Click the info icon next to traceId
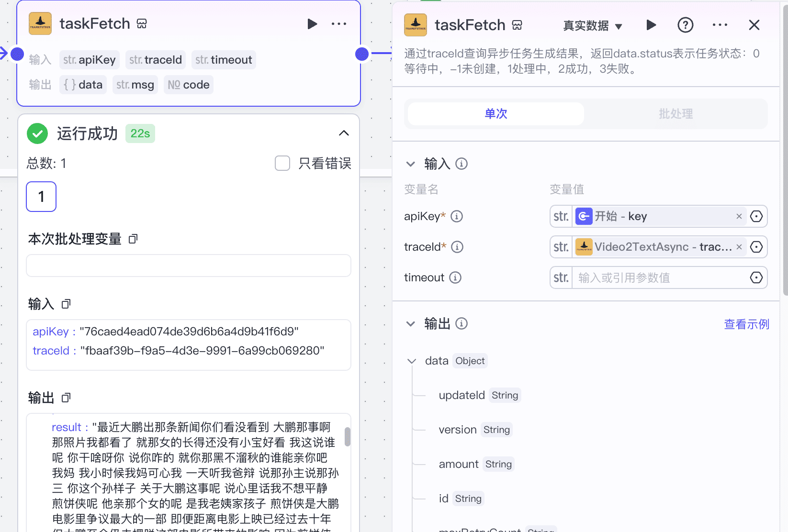This screenshot has height=532, width=788. click(x=457, y=247)
